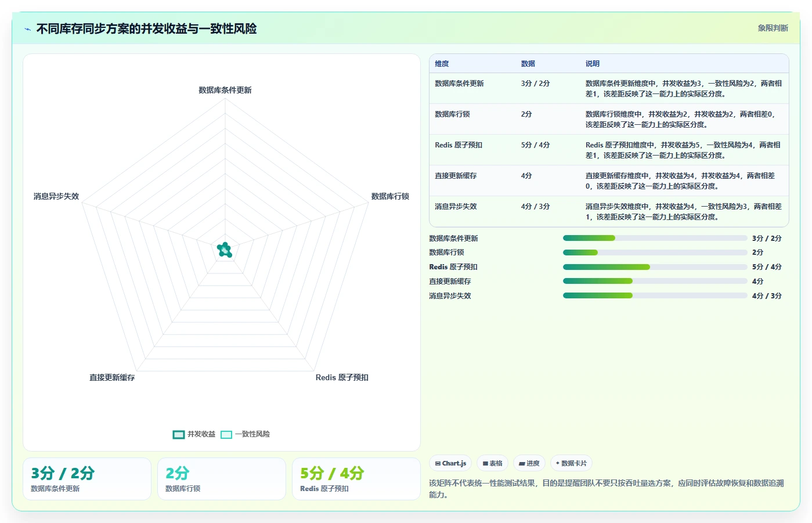
Task: Click the 3分 / 2分 value after the progress bar
Action: [767, 239]
